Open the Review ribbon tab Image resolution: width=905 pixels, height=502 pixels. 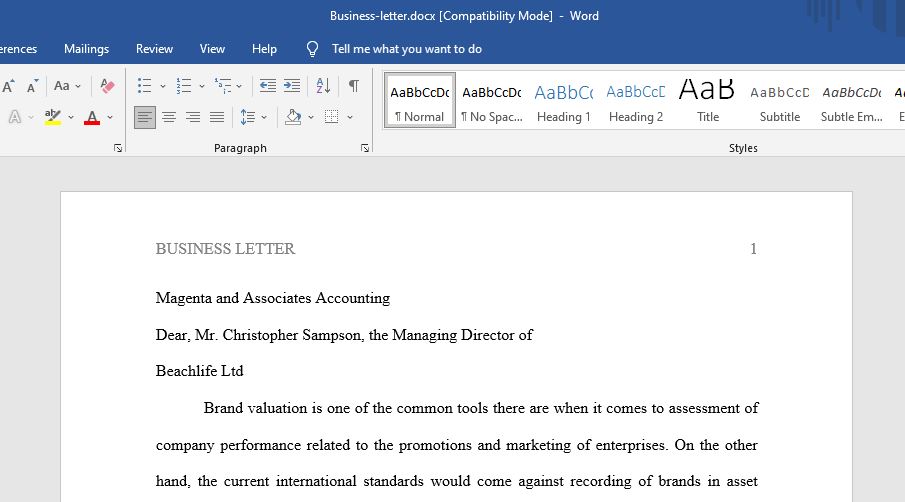(x=154, y=49)
